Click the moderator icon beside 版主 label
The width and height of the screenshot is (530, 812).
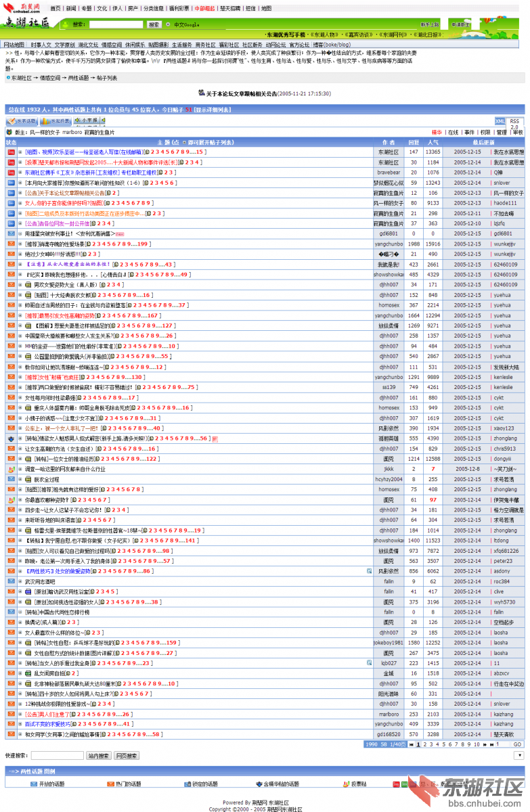[9, 133]
